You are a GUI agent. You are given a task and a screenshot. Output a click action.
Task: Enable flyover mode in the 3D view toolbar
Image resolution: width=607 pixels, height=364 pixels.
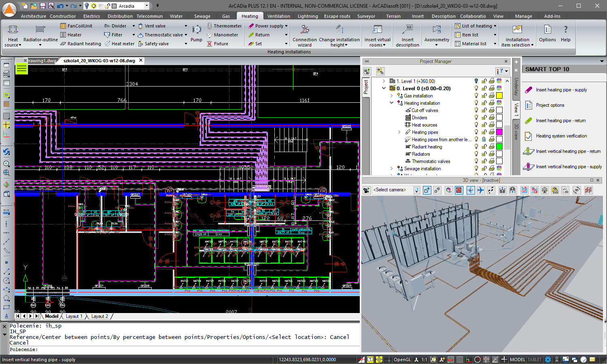coord(481,190)
